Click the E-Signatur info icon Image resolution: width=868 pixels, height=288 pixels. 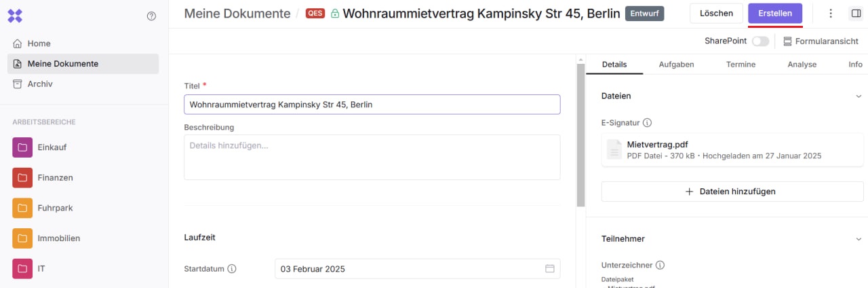pyautogui.click(x=647, y=123)
